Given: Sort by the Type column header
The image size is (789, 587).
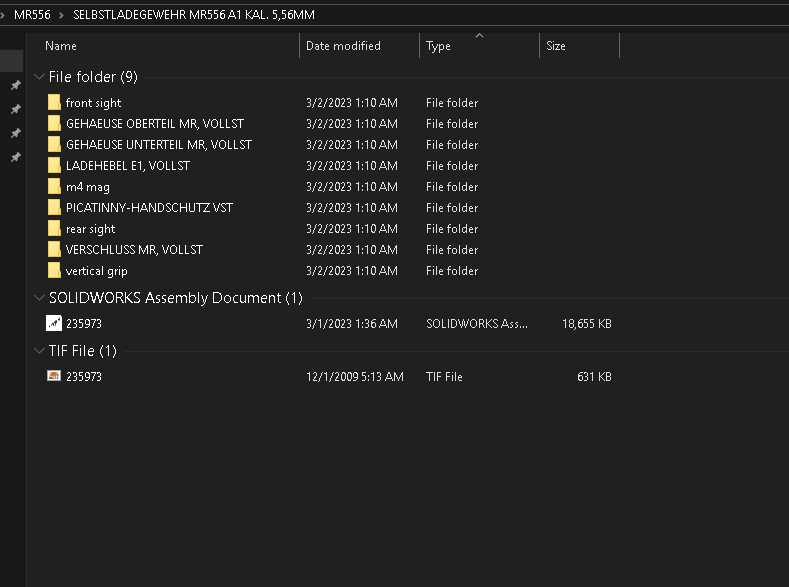Looking at the screenshot, I should [x=438, y=46].
